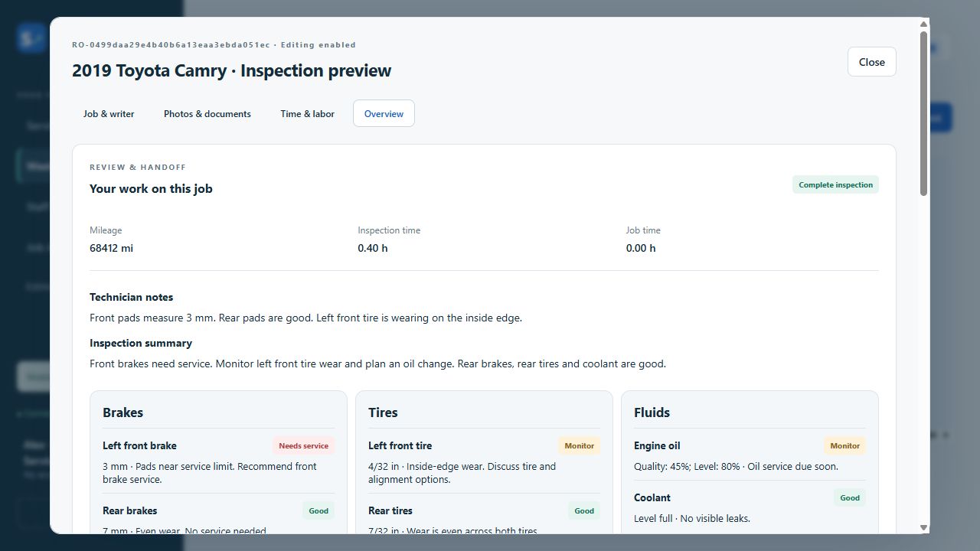This screenshot has height=551, width=980.
Task: Click the 'Technician notes' heading
Action: pyautogui.click(x=131, y=297)
